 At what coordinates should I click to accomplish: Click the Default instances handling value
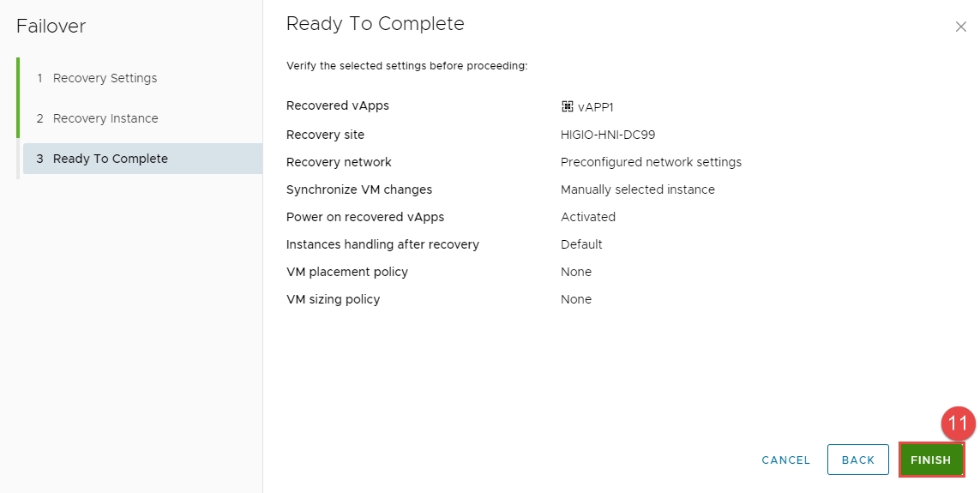[x=581, y=244]
